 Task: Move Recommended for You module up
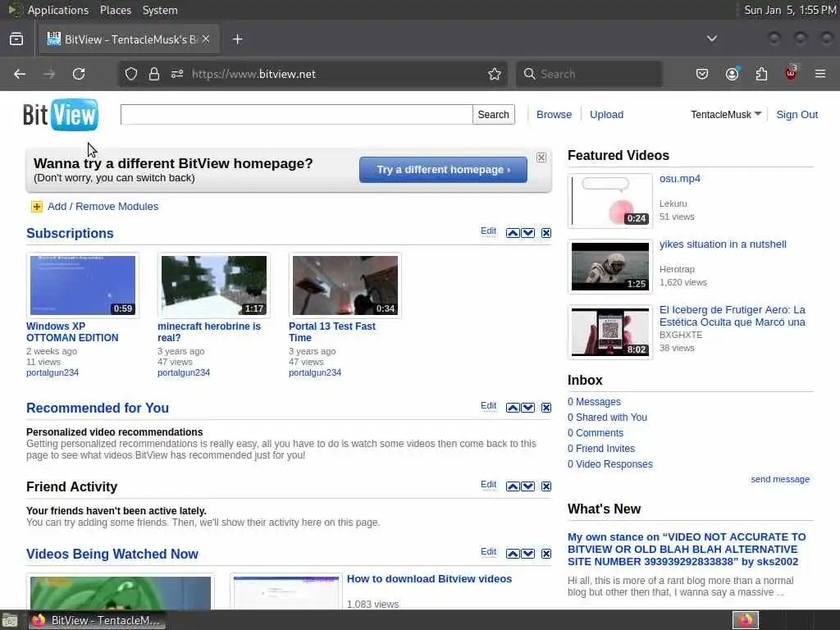(x=513, y=408)
